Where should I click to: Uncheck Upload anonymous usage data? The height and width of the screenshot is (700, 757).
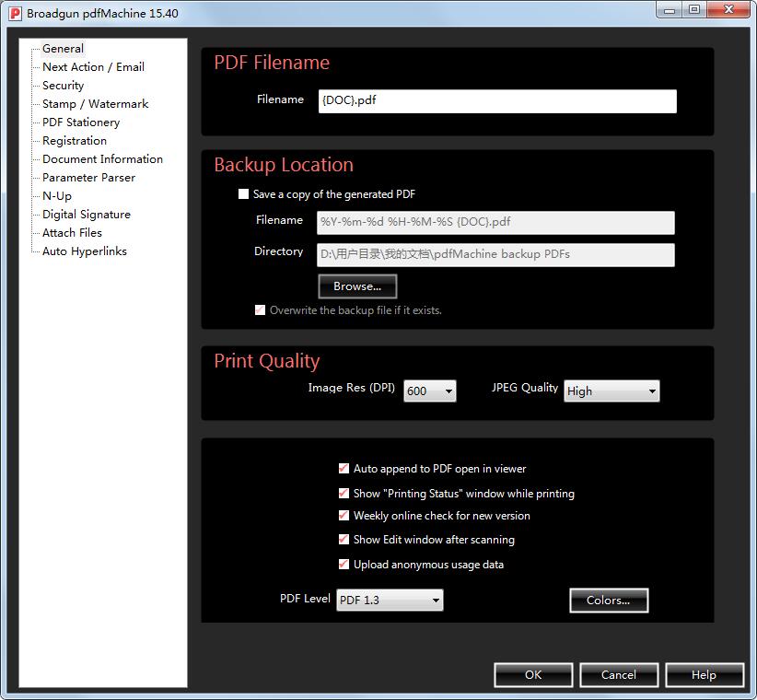point(344,564)
